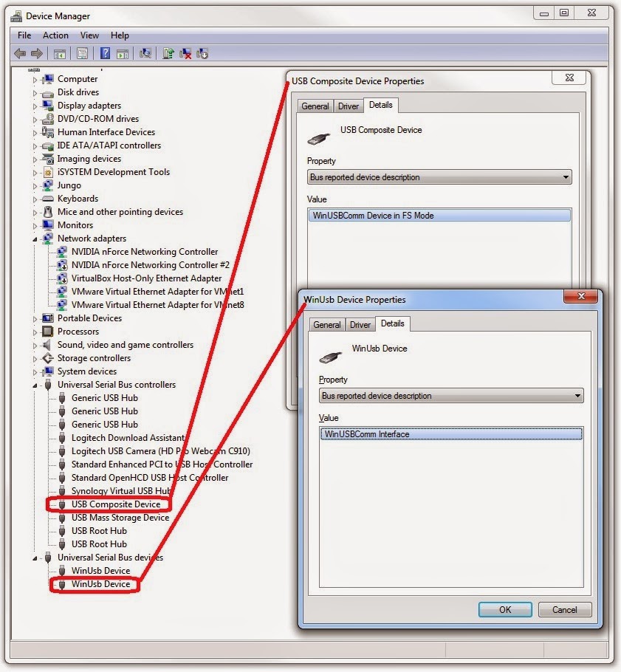Click the Monitors category icon
This screenshot has height=672, width=621.
(47, 225)
